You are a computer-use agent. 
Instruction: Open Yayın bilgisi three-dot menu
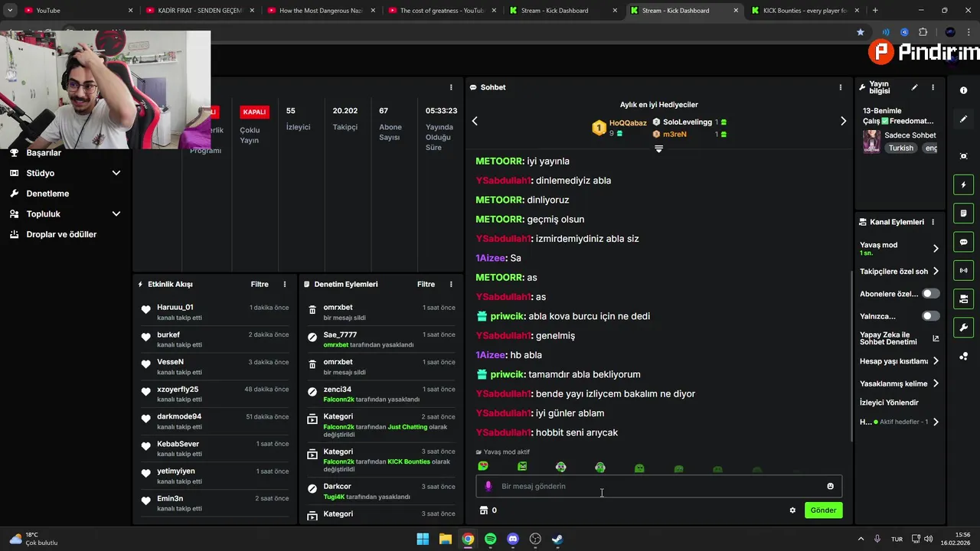coord(933,87)
